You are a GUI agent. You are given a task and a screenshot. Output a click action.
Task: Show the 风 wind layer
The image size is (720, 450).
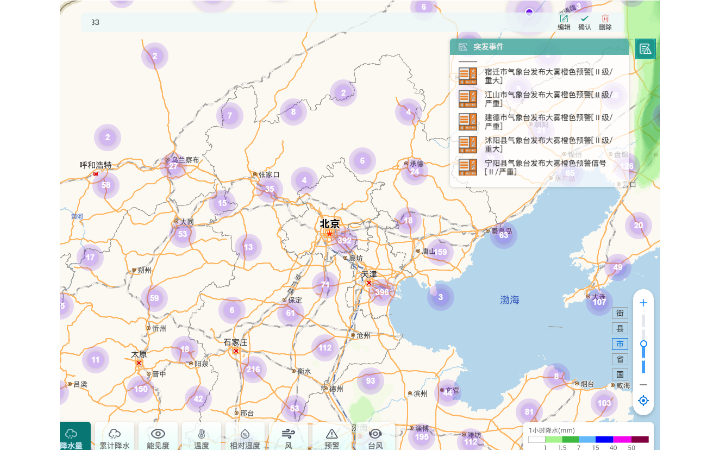[x=288, y=436]
